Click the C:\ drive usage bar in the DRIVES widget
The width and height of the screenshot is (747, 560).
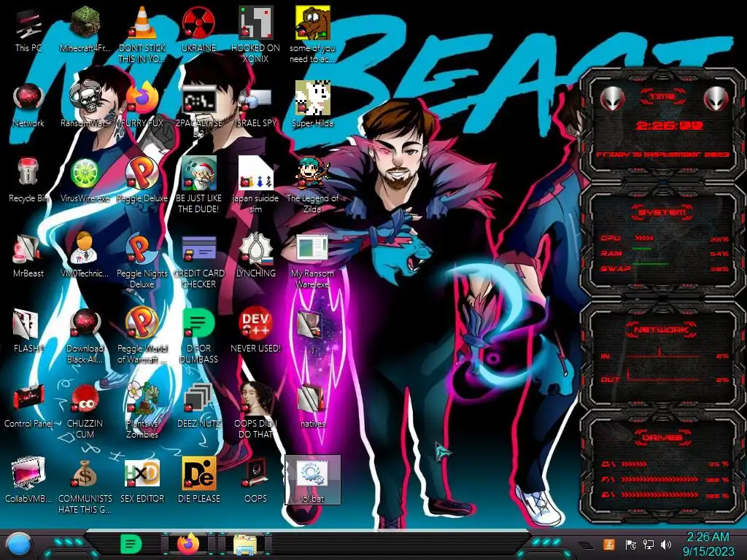(634, 464)
